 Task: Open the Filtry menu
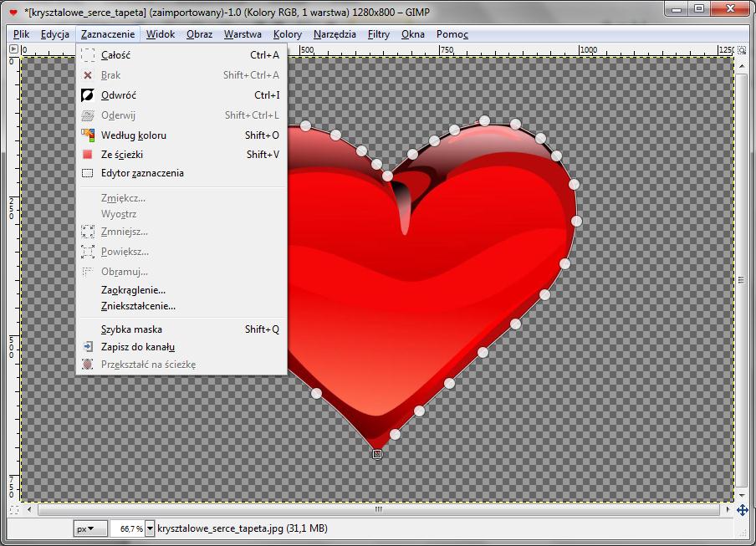point(379,34)
